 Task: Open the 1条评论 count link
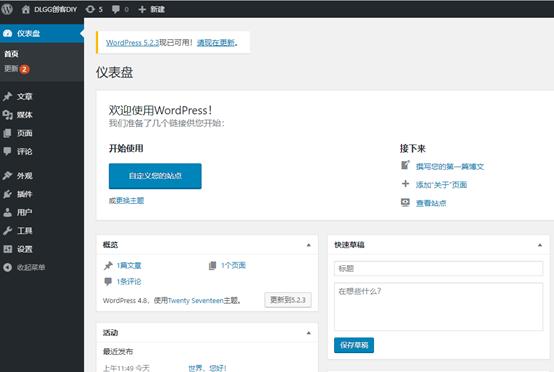(129, 282)
